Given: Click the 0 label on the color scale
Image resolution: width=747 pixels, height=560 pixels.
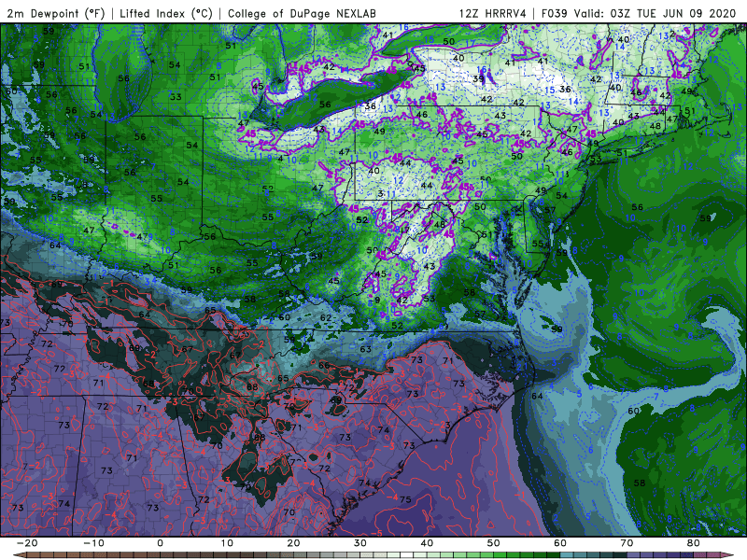Looking at the screenshot, I should [x=160, y=543].
